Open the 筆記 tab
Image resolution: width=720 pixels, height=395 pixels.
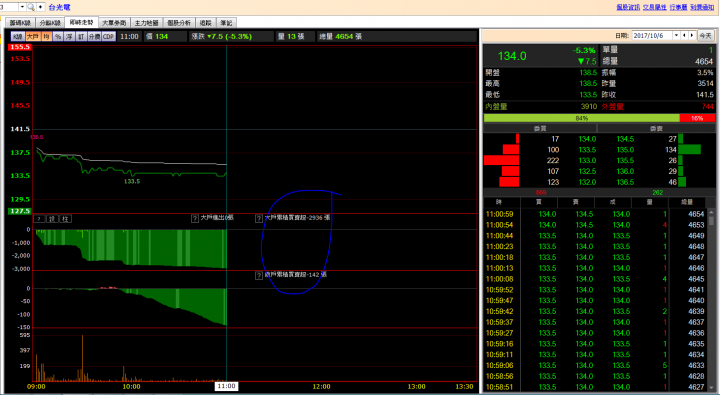click(x=226, y=23)
